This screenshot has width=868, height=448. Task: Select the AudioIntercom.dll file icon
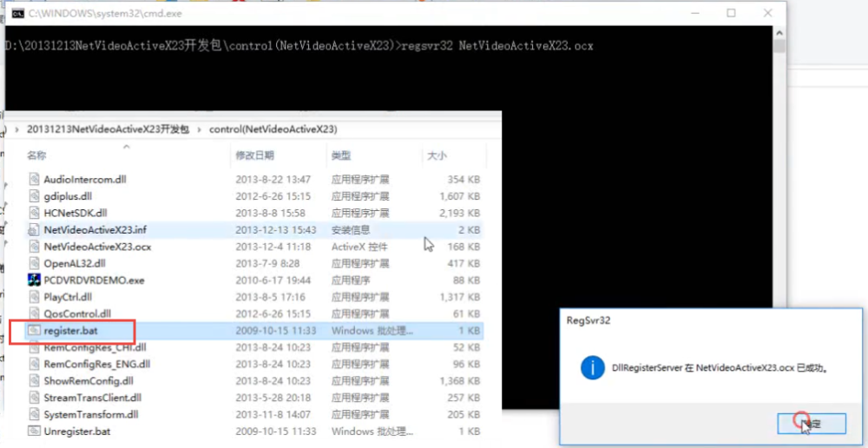click(34, 180)
